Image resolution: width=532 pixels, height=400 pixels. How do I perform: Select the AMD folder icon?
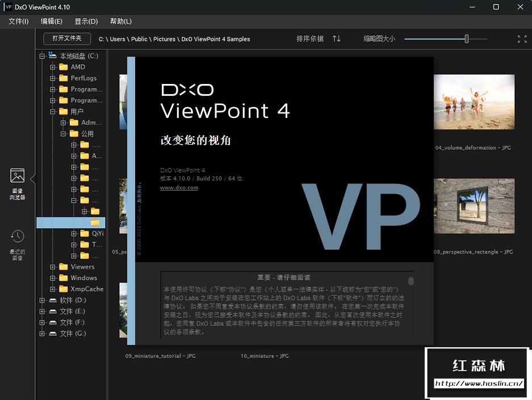[64, 67]
